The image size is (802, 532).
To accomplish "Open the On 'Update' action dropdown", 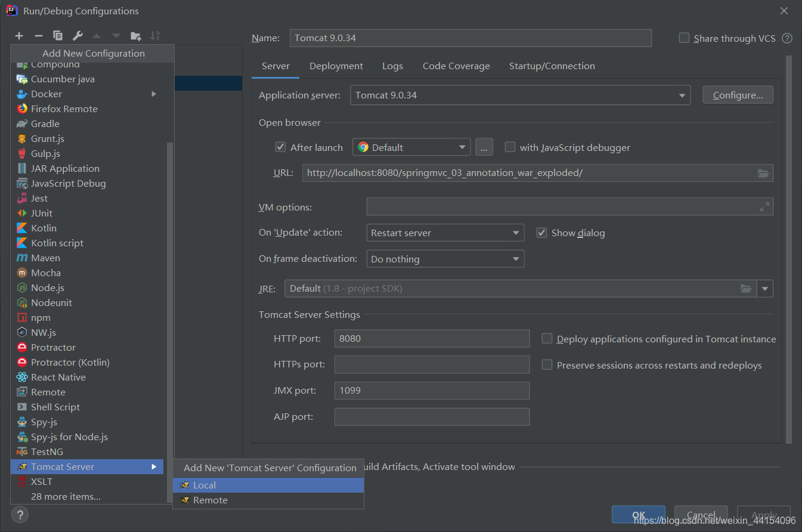I will tap(445, 233).
